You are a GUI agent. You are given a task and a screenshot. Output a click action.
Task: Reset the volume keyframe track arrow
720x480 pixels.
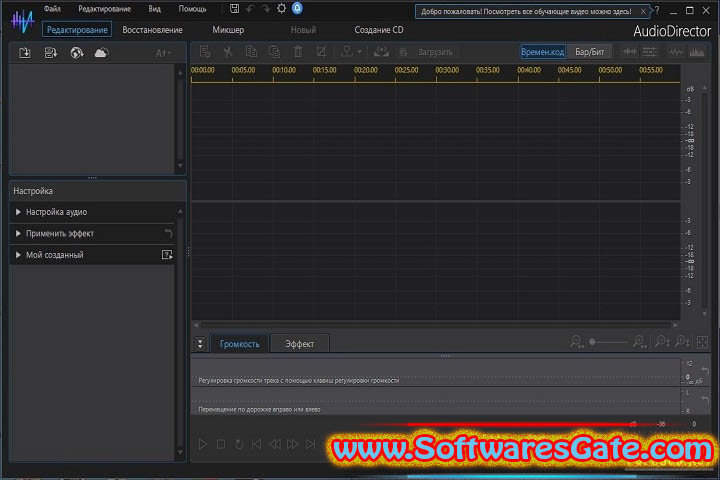(x=705, y=371)
